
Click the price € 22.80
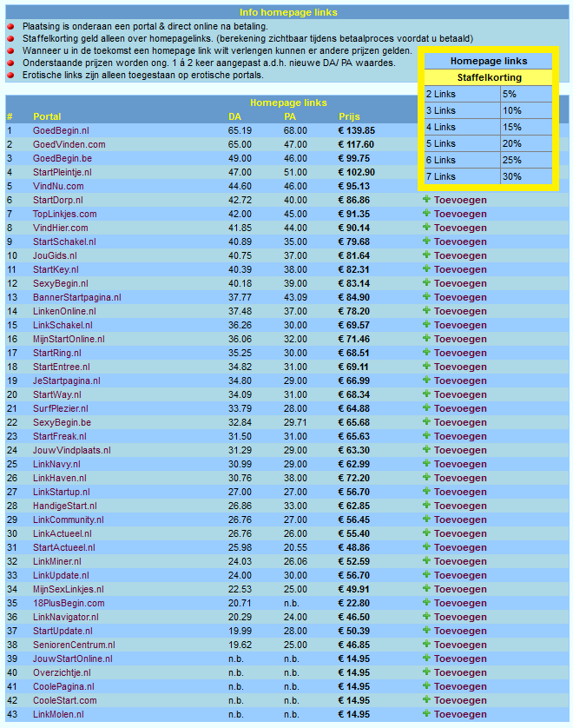354,603
